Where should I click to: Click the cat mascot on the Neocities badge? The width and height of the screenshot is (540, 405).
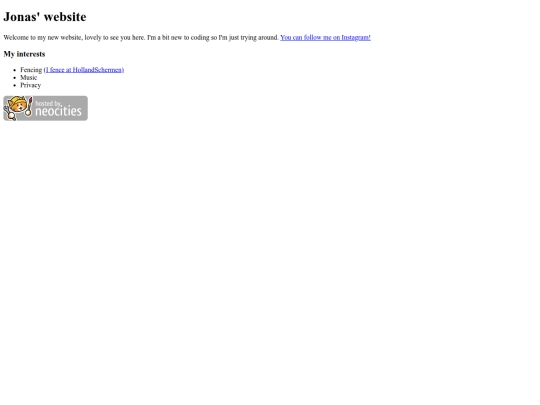(x=17, y=107)
